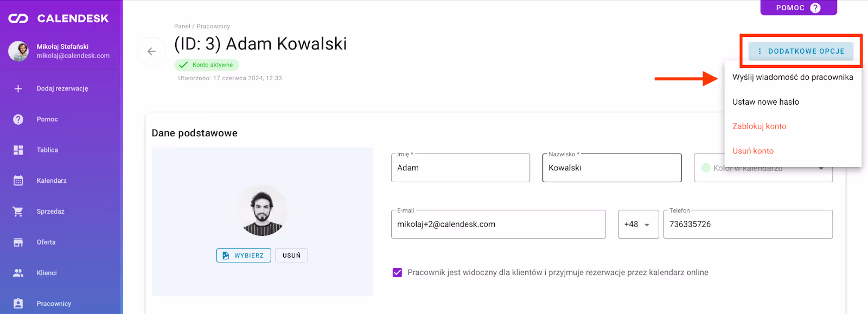Click the Wybierz photo upload button

tap(244, 255)
